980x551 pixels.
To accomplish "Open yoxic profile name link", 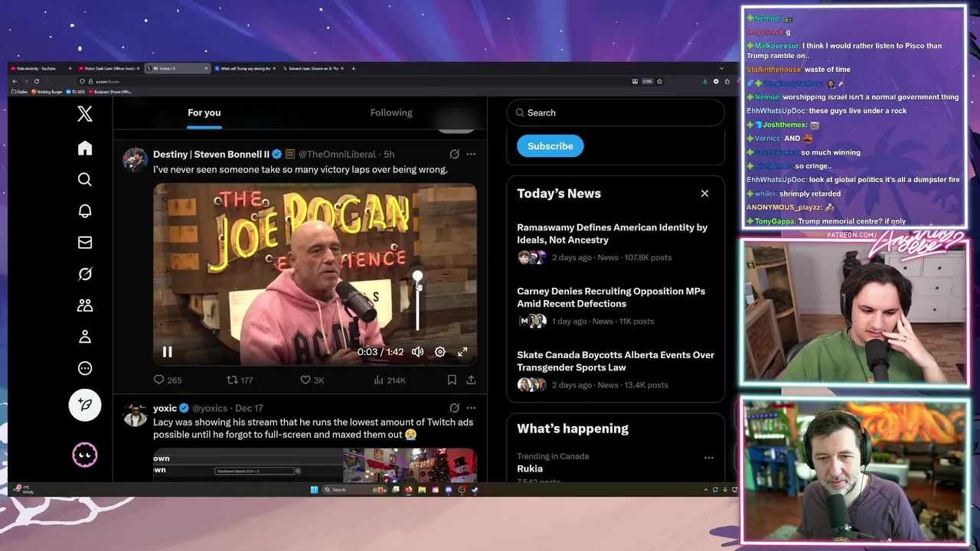I will coord(165,408).
